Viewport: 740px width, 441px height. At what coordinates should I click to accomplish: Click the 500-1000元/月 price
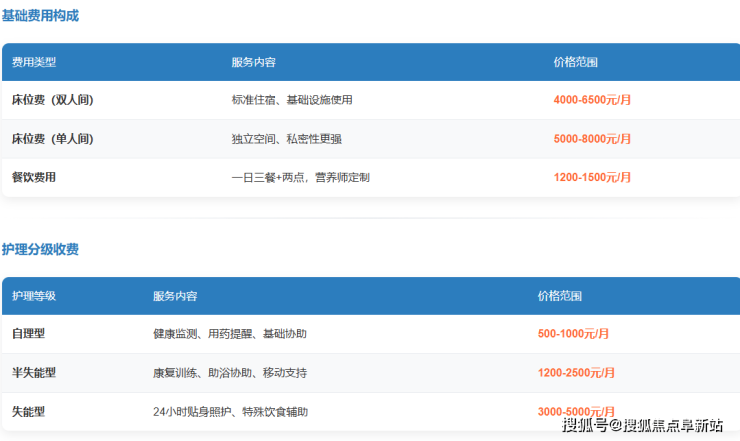click(x=573, y=334)
